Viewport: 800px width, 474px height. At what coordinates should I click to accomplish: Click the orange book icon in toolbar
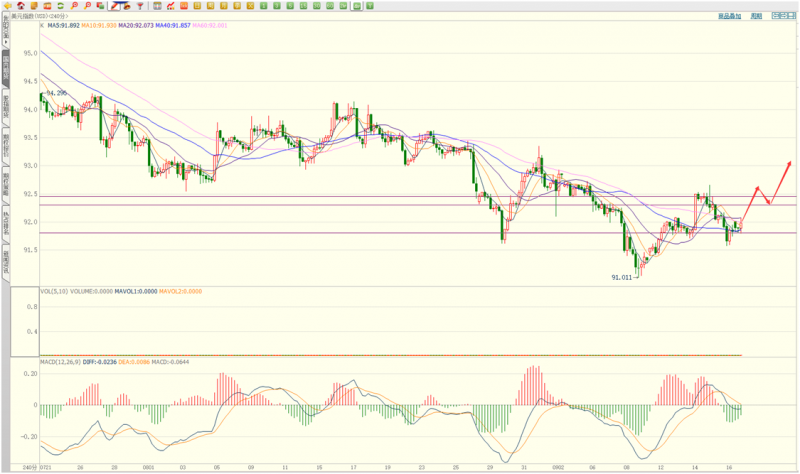coord(34,6)
